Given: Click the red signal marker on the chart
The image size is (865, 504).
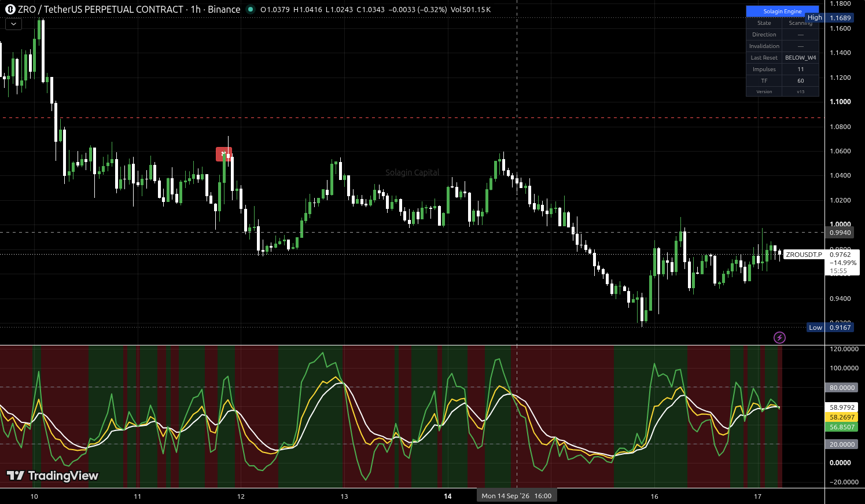Looking at the screenshot, I should coord(224,154).
